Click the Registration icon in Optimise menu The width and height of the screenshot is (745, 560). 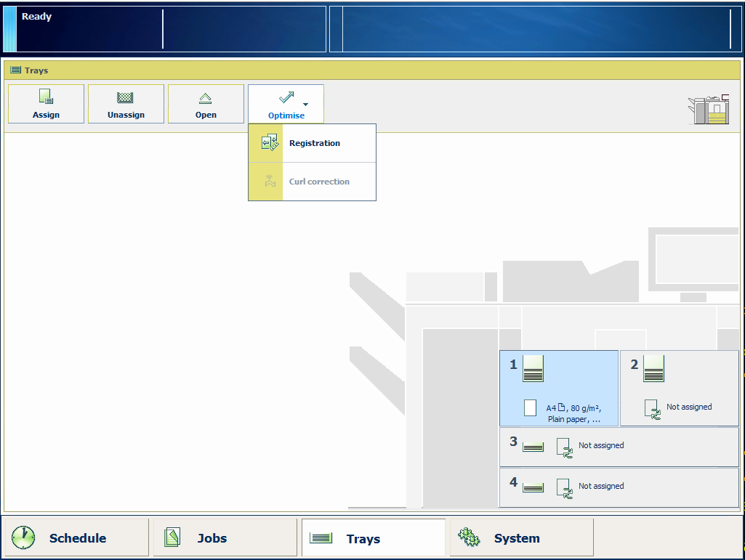(269, 143)
